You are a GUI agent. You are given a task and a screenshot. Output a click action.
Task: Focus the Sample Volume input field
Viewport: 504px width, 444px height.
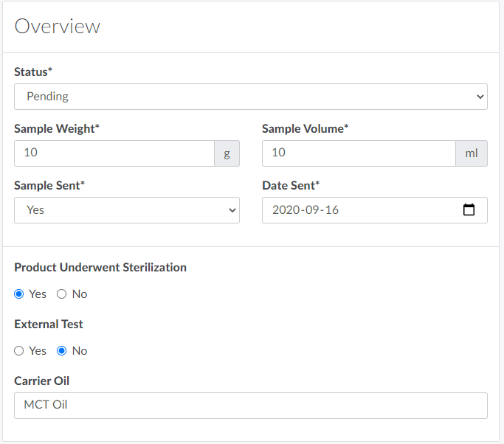tap(358, 153)
